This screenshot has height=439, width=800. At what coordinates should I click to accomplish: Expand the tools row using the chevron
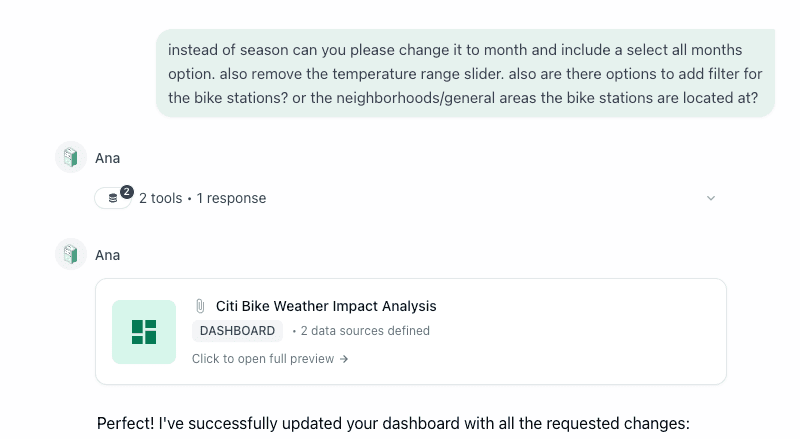click(x=711, y=198)
